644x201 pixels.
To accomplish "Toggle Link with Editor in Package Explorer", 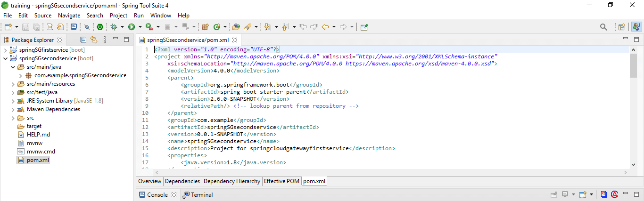I will (93, 40).
